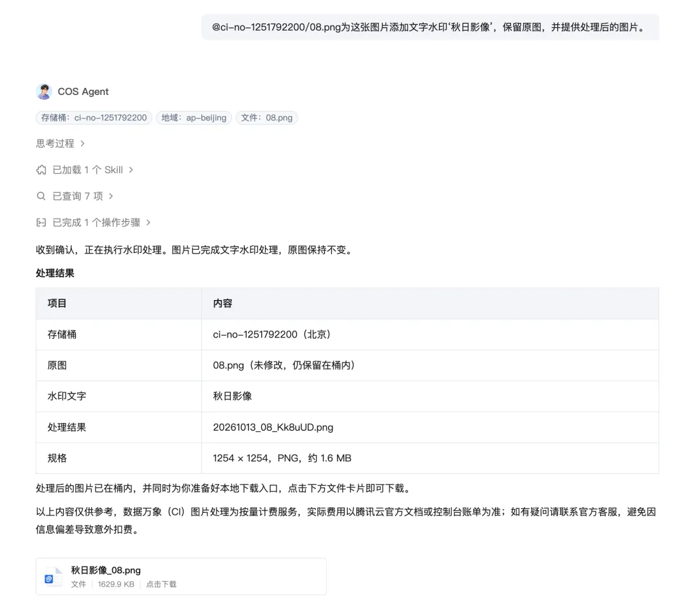This screenshot has height=616, width=688.
Task: Expand the 思考过程 section
Action: pos(61,143)
